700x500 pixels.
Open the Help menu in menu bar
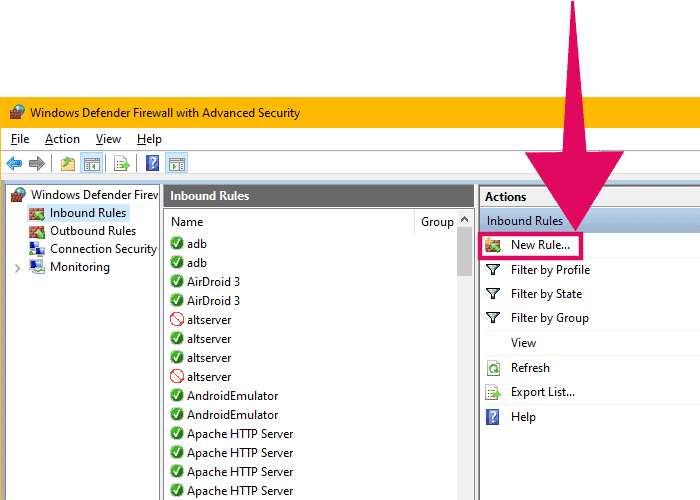[149, 139]
